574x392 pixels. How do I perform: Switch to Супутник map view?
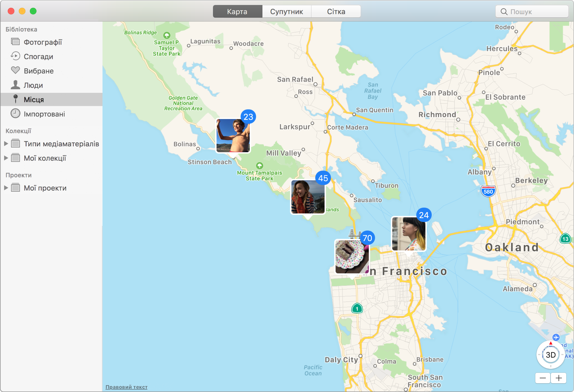[287, 11]
